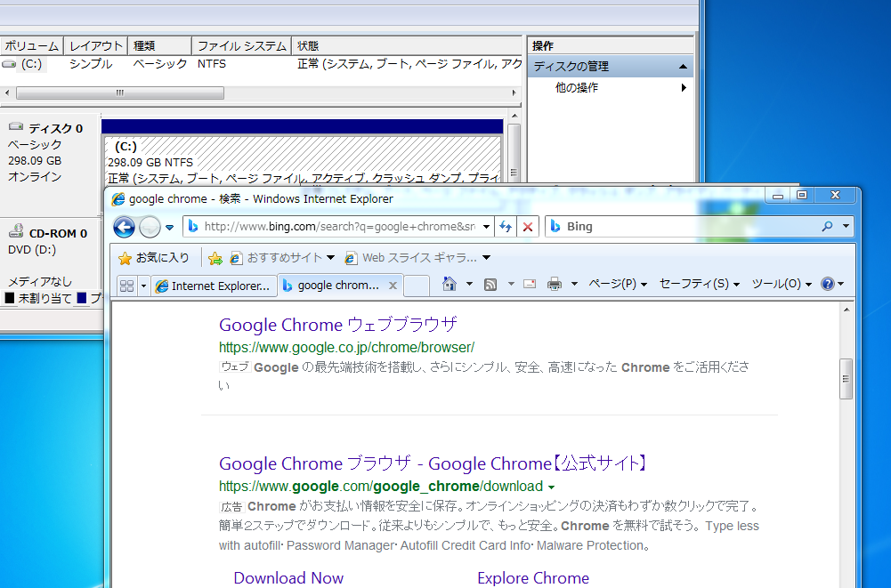Select the CD-ROM 0 drive label

[58, 233]
